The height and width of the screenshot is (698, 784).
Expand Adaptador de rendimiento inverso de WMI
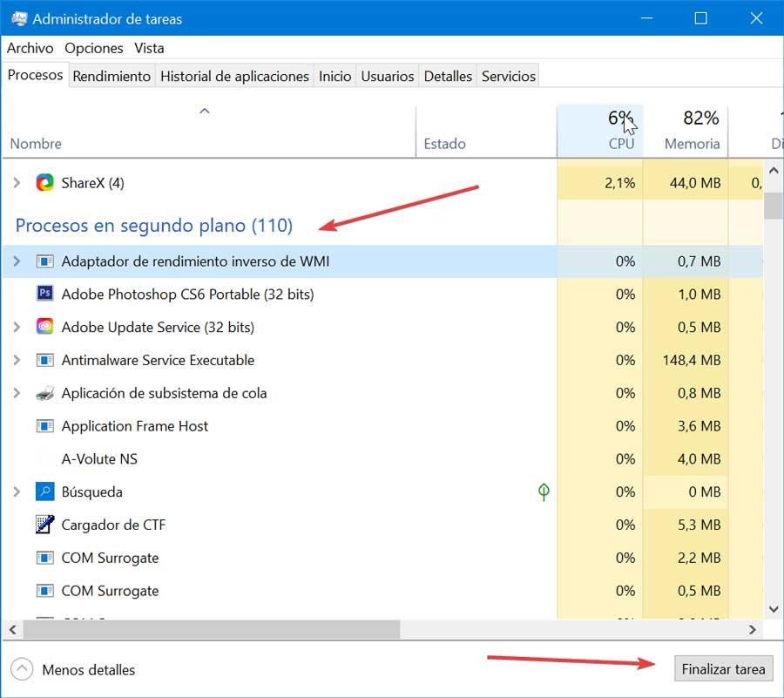pos(17,261)
